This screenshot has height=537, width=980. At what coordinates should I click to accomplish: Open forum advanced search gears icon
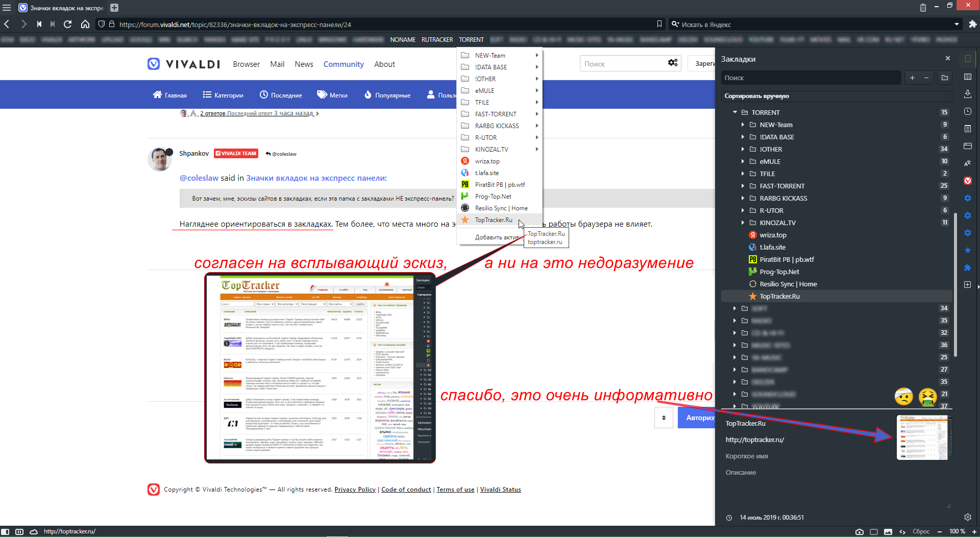673,63
